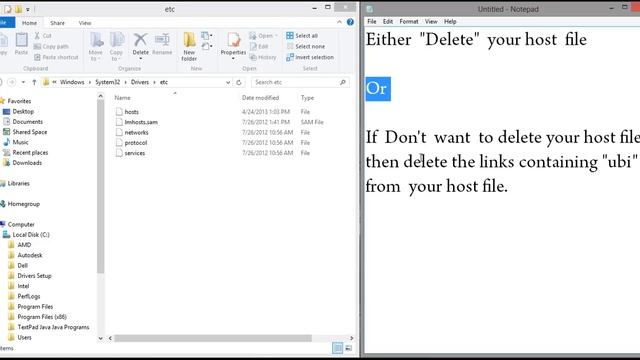Image resolution: width=640 pixels, height=360 pixels.
Task: Switch to the large icons view in the status bar
Action: pos(349,348)
